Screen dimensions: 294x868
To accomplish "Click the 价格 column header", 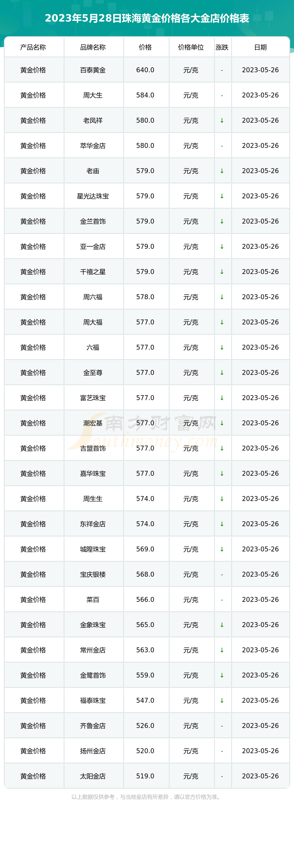I will point(145,47).
